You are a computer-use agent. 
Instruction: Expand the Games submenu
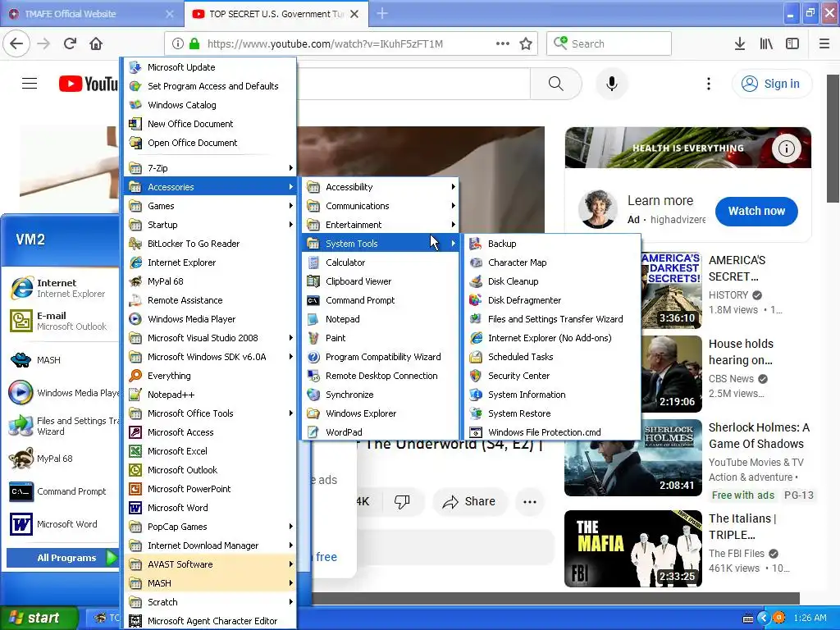point(210,206)
